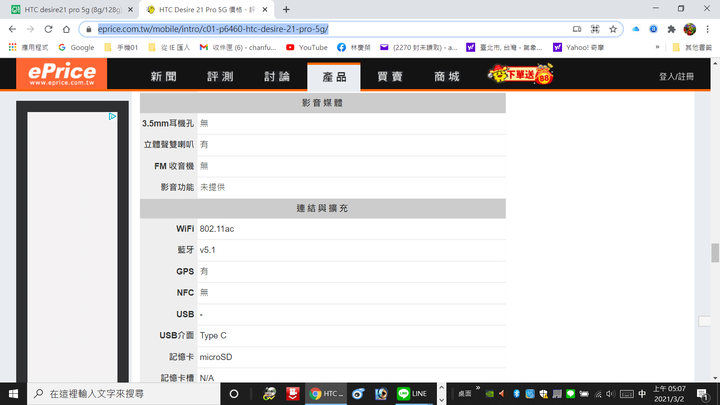Switch the 中 input method indicator
This screenshot has width=720, height=405.
(x=642, y=394)
